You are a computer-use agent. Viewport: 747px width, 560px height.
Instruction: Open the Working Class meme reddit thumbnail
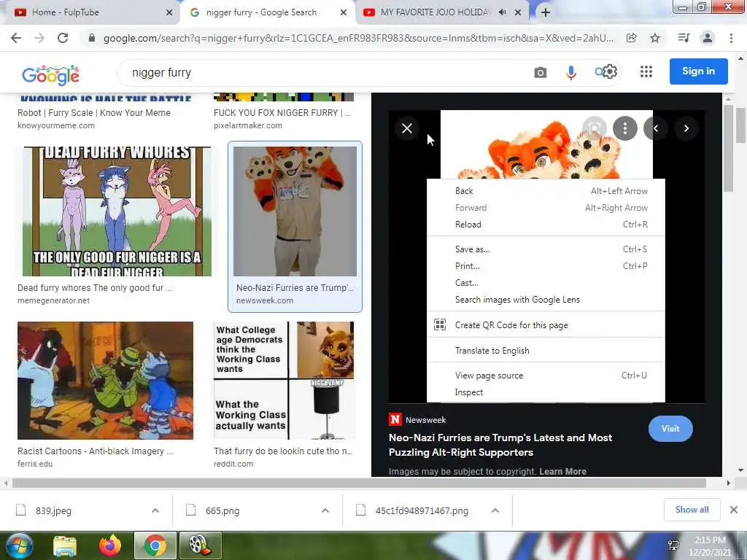tap(284, 381)
